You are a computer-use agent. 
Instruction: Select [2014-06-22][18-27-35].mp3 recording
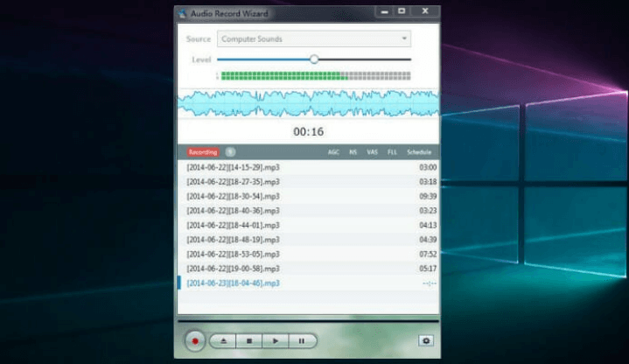309,182
